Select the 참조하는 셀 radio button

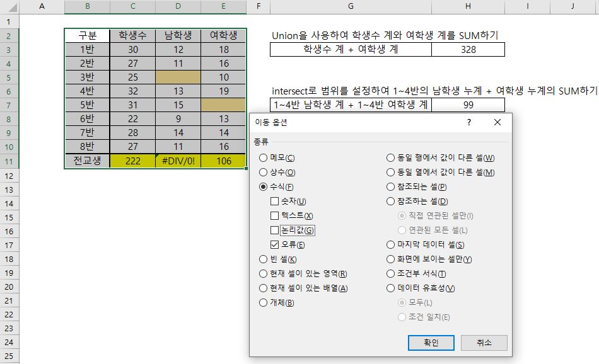click(x=390, y=200)
